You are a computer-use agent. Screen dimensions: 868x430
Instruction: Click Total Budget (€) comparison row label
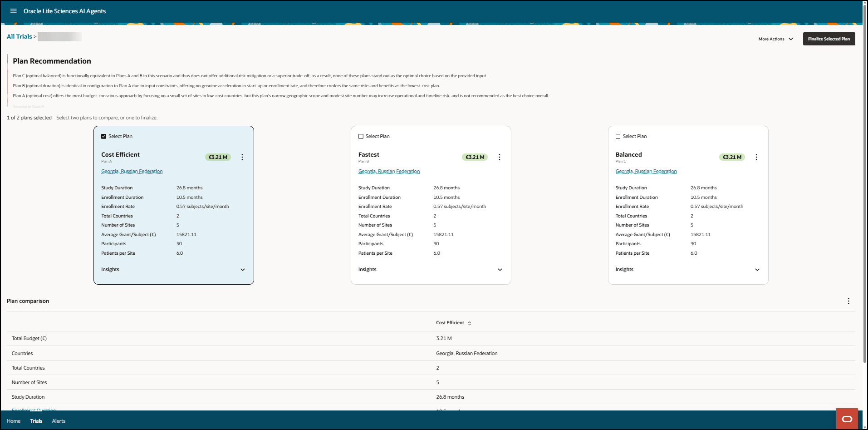pyautogui.click(x=29, y=338)
